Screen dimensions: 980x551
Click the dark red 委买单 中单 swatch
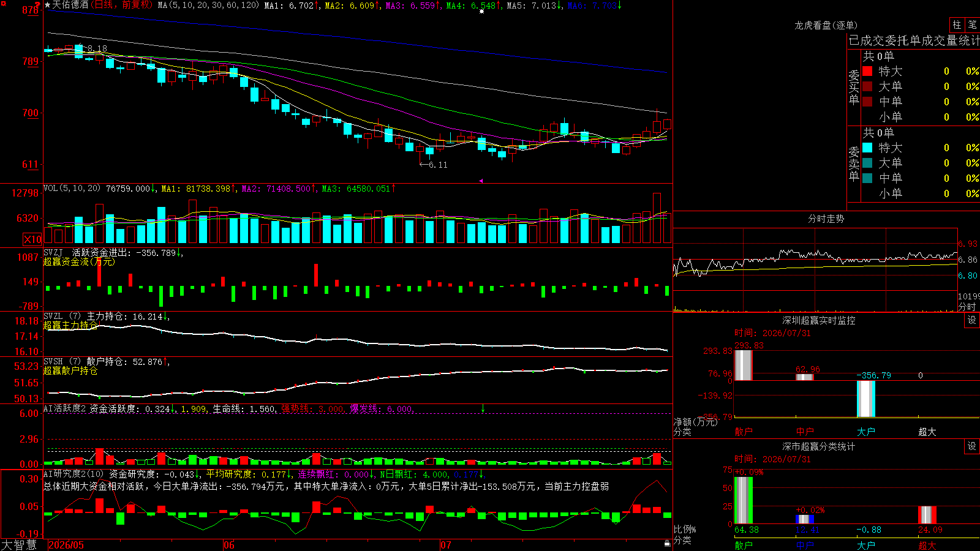pos(867,102)
